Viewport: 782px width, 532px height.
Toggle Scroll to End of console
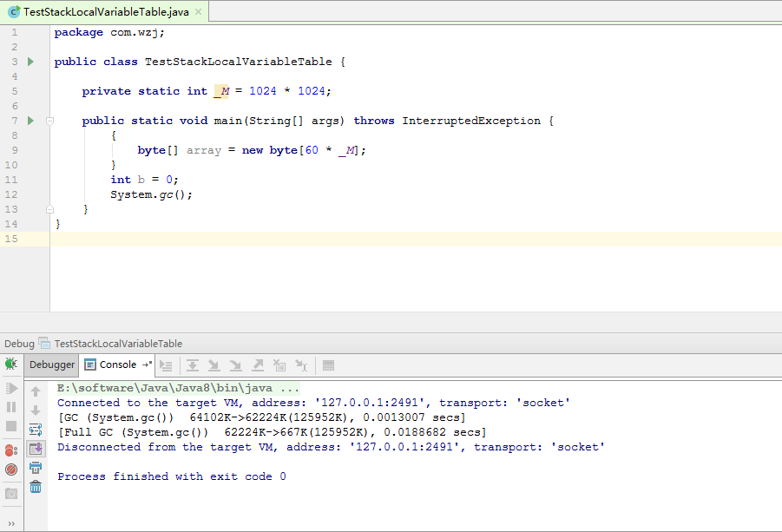[36, 449]
